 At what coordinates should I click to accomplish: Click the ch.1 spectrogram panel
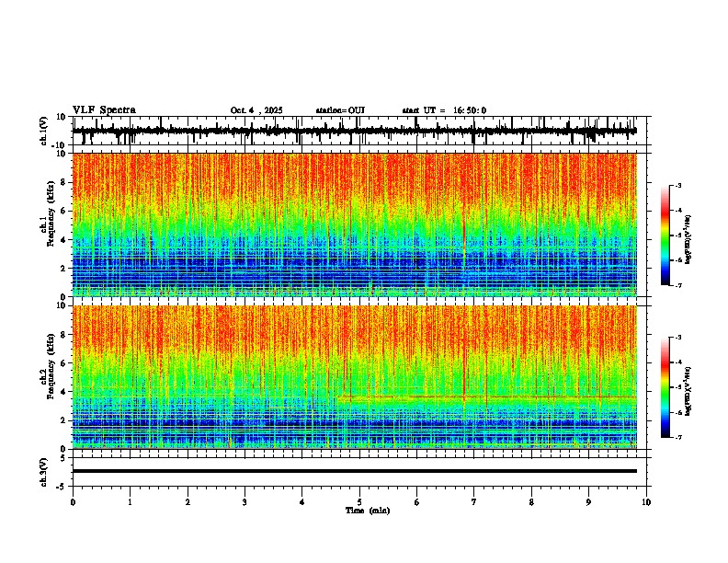(355, 224)
